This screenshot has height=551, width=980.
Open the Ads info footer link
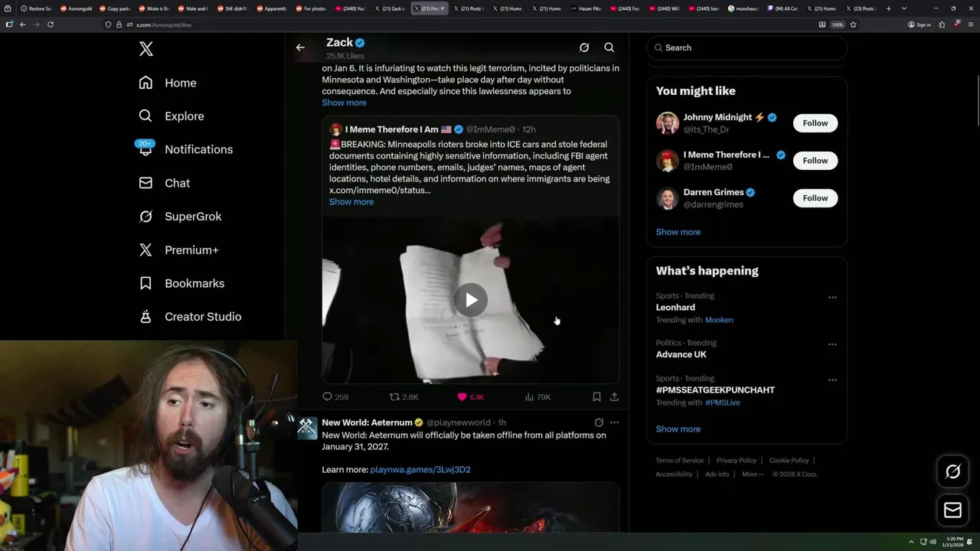click(x=717, y=474)
